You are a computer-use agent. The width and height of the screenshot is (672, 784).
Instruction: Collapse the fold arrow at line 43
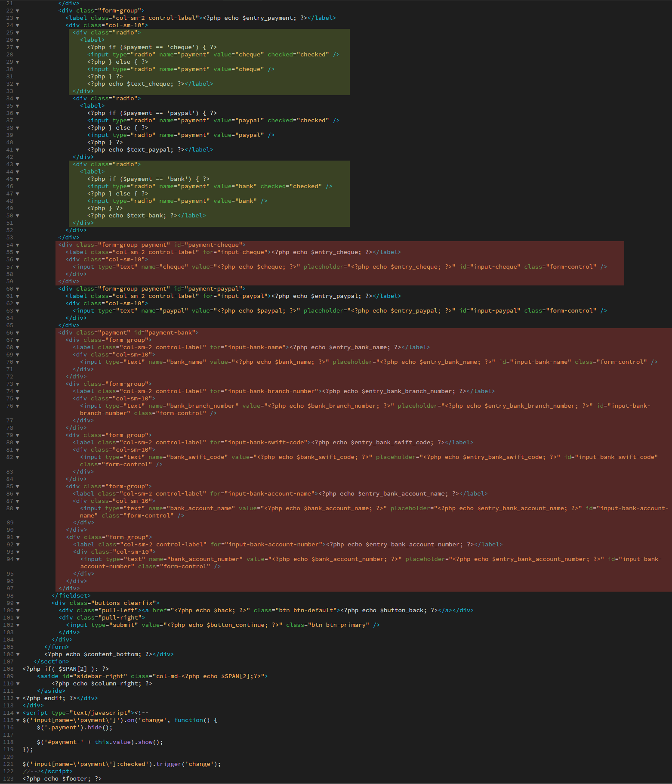[18, 164]
